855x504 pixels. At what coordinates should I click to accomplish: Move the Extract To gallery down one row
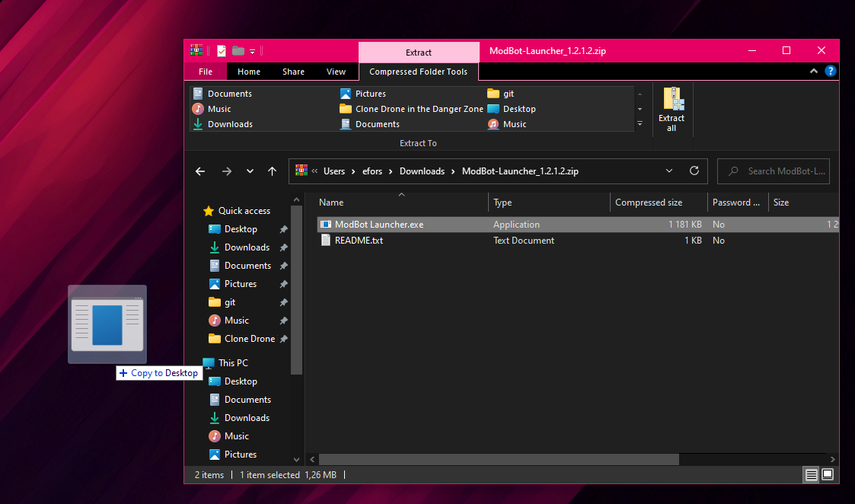click(x=640, y=109)
